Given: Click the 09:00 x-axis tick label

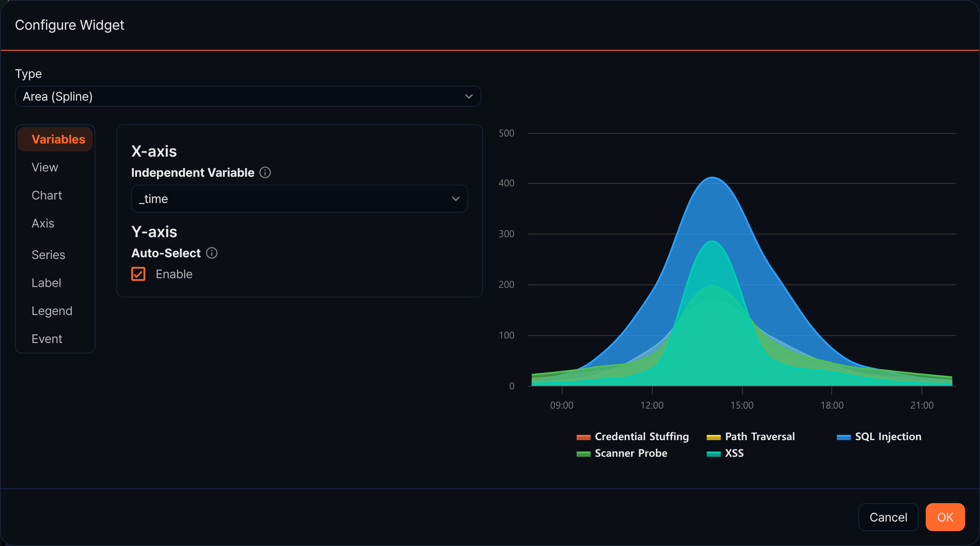Looking at the screenshot, I should pyautogui.click(x=562, y=405).
